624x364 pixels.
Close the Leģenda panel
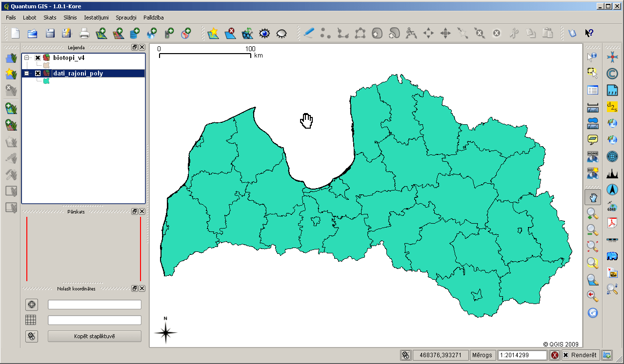click(142, 47)
